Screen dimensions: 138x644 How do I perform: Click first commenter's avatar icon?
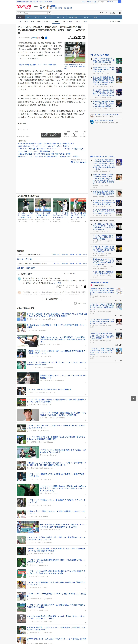tap(19, 279)
